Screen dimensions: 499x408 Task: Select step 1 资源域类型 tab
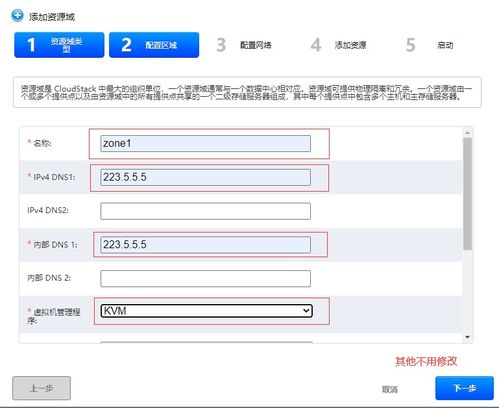pyautogui.click(x=59, y=45)
